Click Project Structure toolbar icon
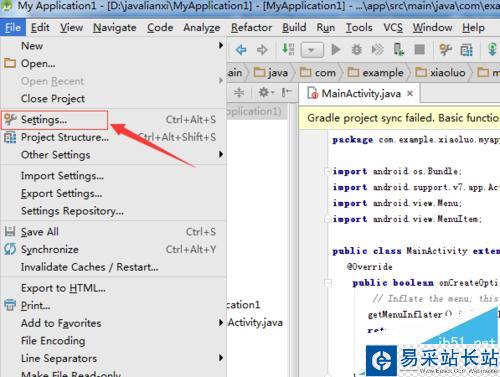This screenshot has height=377, width=500. pos(466,50)
